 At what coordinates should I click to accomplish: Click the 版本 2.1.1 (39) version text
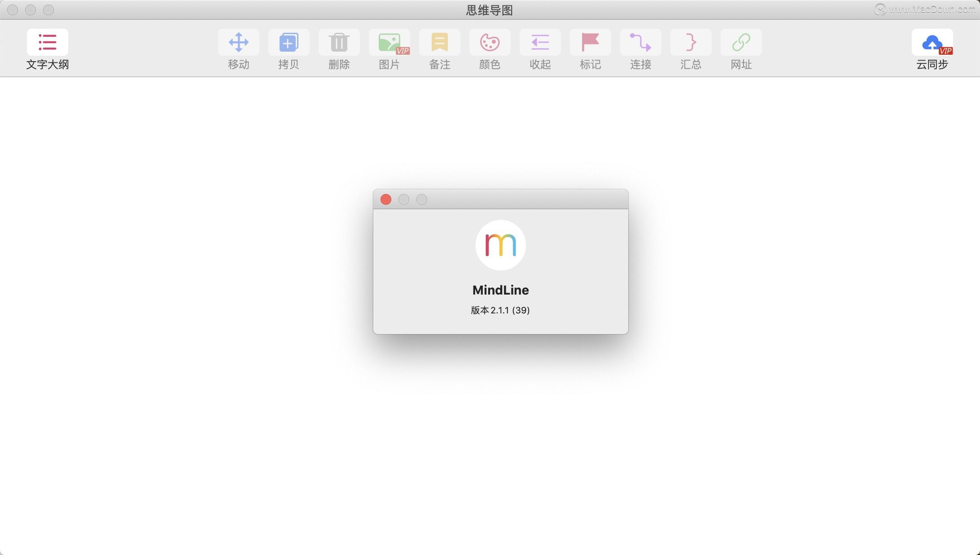[500, 310]
